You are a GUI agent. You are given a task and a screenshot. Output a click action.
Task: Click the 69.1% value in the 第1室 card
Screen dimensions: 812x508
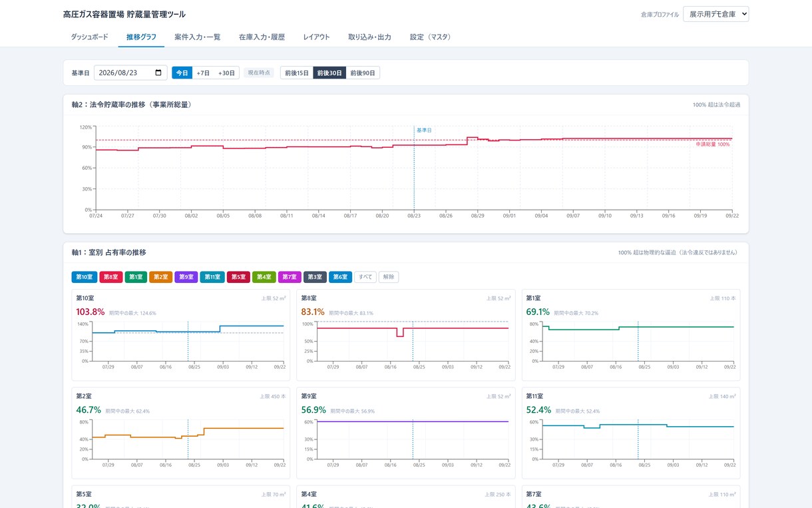(538, 312)
